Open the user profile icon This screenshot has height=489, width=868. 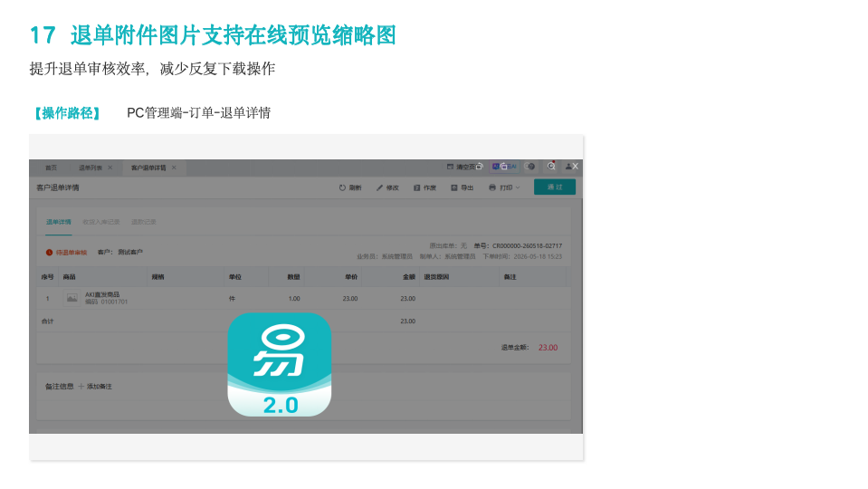click(568, 166)
